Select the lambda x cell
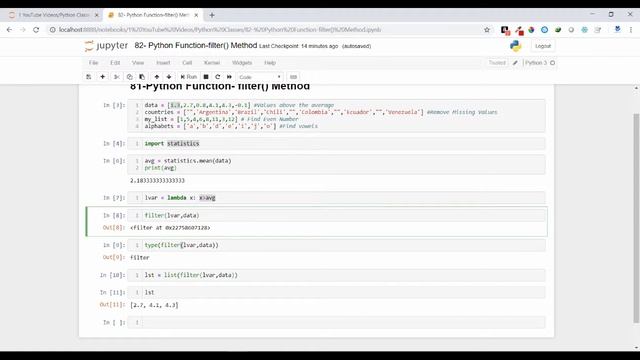 (x=336, y=198)
